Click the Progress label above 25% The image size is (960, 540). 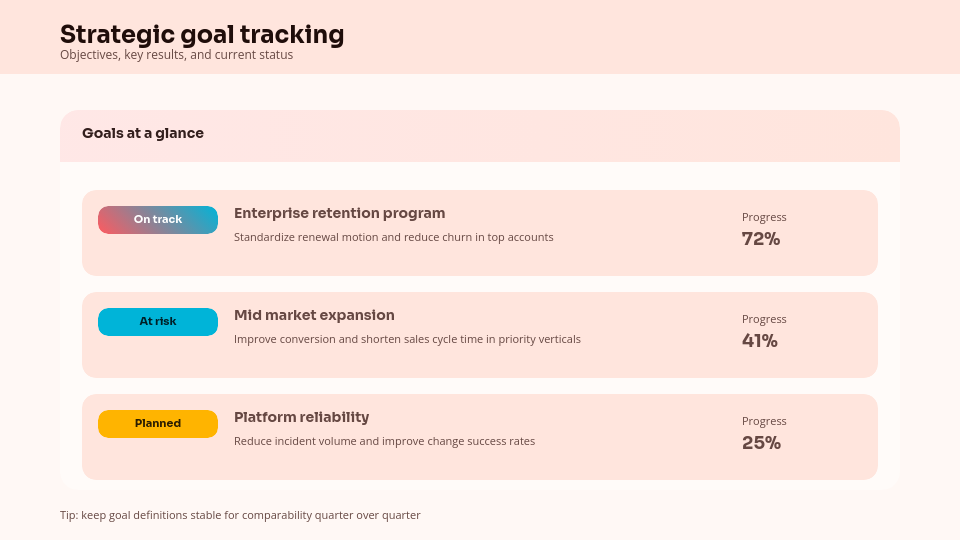[764, 421]
